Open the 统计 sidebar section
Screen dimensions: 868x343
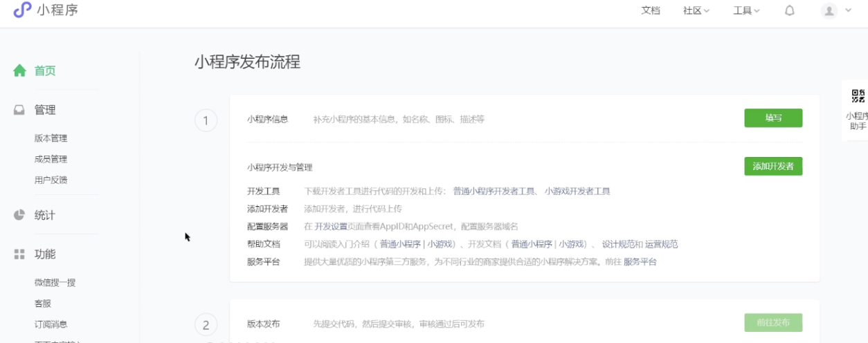click(45, 215)
